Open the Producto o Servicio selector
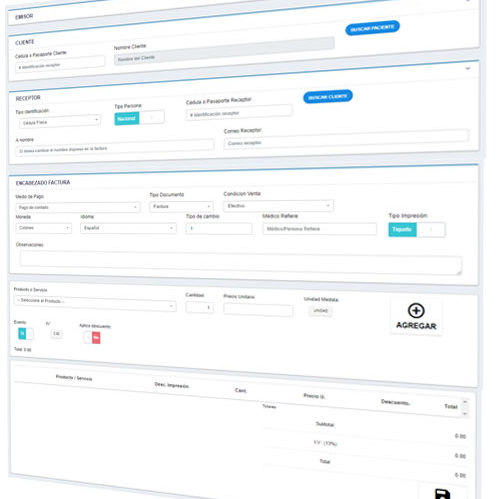Image resolution: width=500 pixels, height=499 pixels. pyautogui.click(x=95, y=303)
